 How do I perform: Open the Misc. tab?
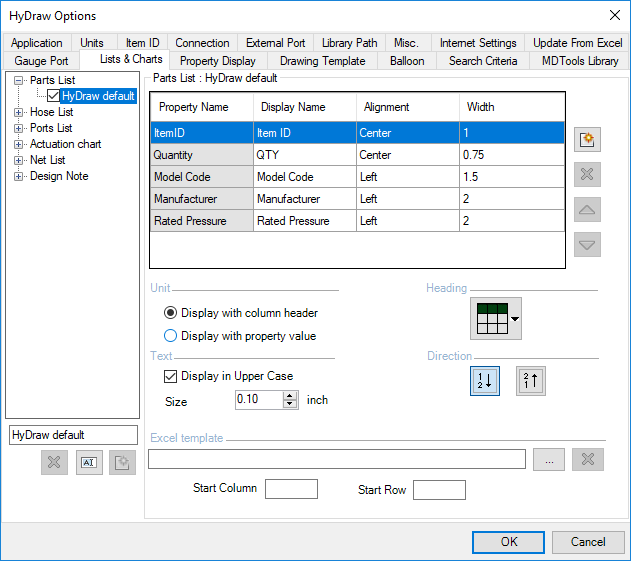point(406,43)
